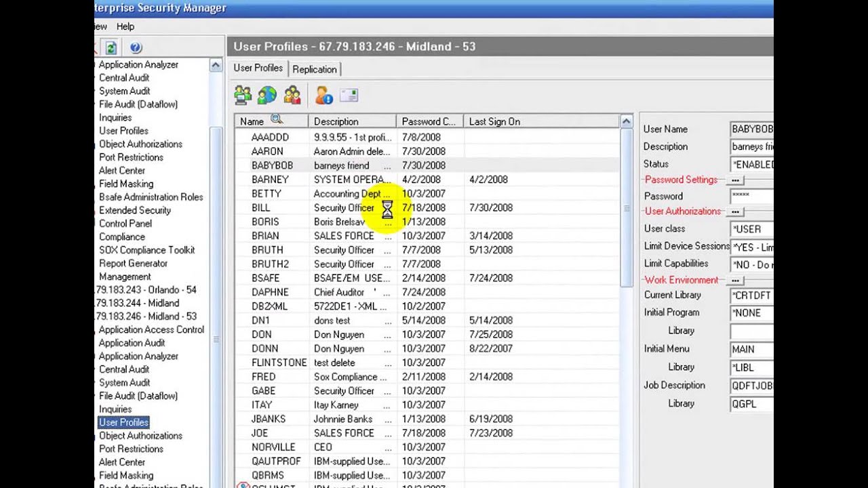
Task: Select Extended Security in tree
Action: pyautogui.click(x=135, y=210)
